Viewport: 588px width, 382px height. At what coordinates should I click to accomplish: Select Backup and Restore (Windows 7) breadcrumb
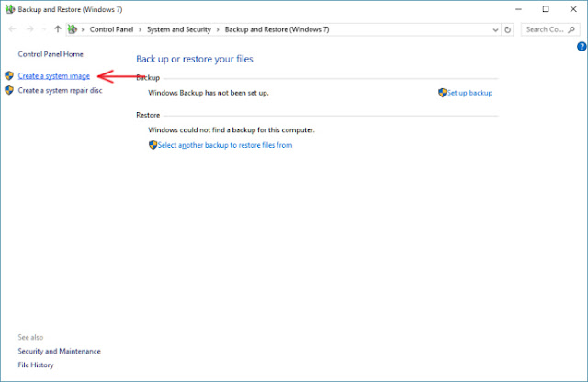pos(277,29)
